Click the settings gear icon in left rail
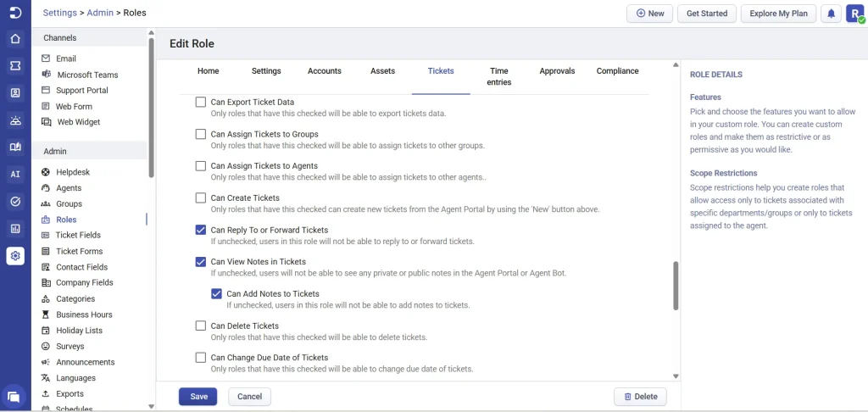This screenshot has width=868, height=412. pyautogui.click(x=15, y=255)
